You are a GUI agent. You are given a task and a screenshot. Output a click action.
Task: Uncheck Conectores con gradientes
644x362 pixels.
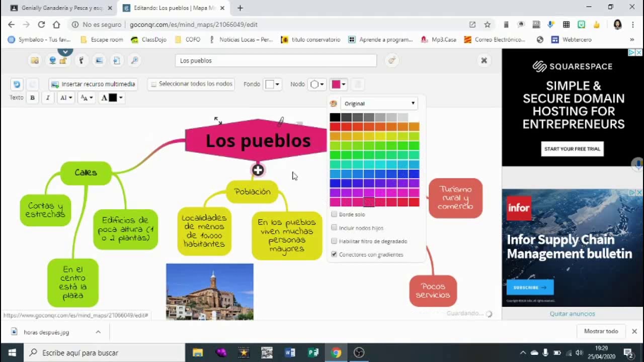point(334,254)
